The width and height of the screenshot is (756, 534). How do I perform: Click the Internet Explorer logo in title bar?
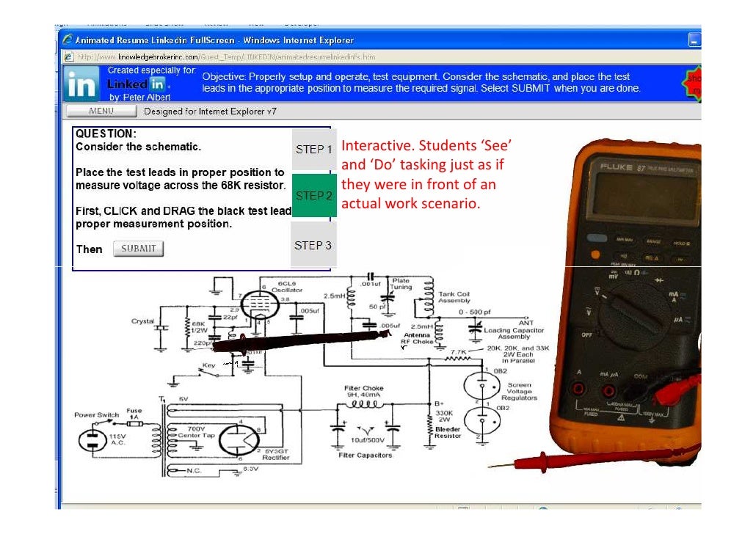68,40
